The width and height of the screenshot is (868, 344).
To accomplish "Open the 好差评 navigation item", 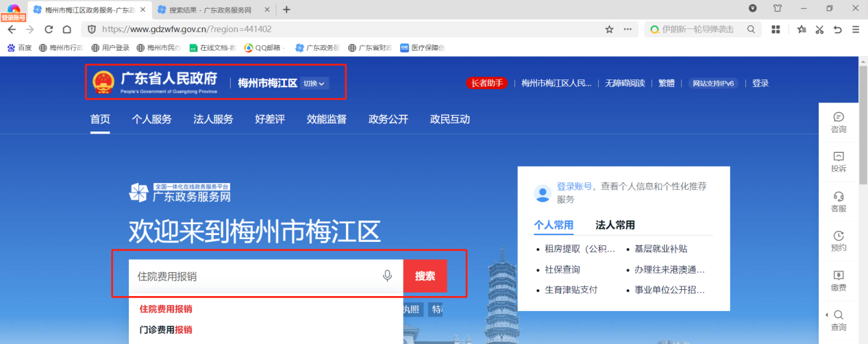I will pyautogui.click(x=270, y=119).
